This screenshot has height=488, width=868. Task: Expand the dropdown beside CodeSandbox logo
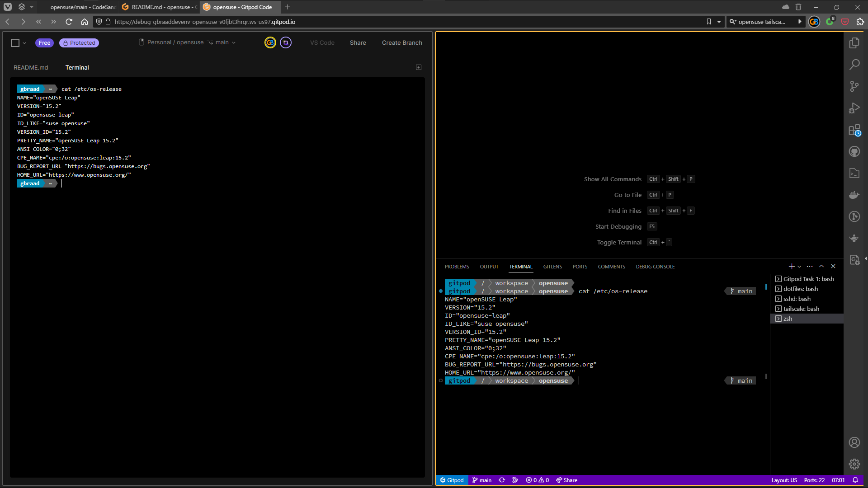pyautogui.click(x=24, y=43)
